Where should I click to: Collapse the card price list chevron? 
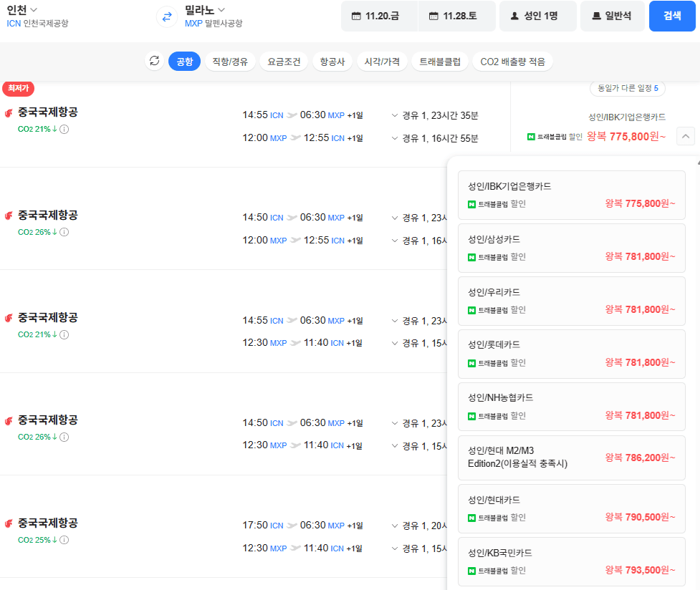click(686, 136)
